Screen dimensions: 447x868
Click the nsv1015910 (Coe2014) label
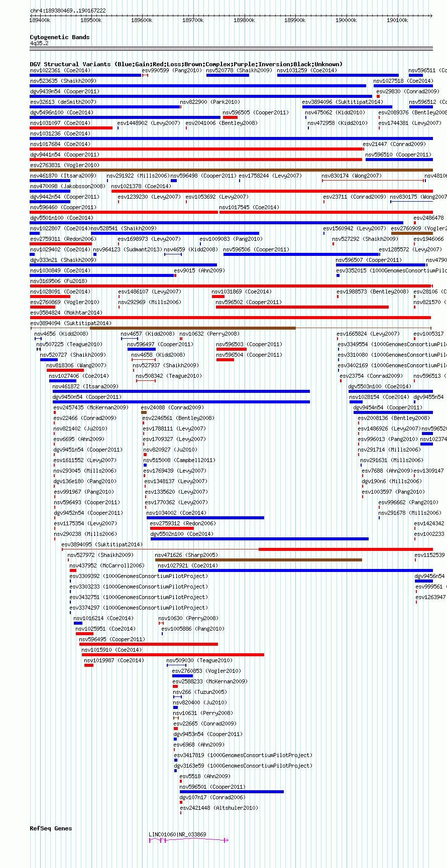point(112,650)
